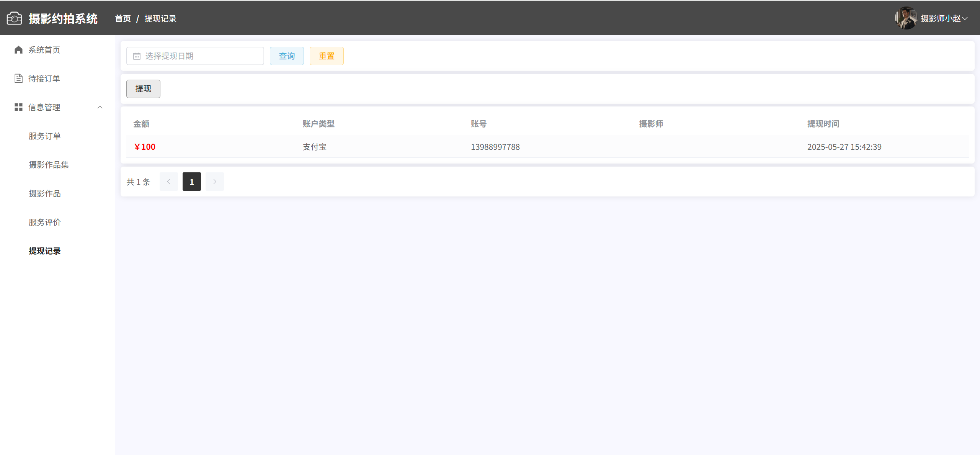Click the calendar icon in date field

tap(137, 56)
